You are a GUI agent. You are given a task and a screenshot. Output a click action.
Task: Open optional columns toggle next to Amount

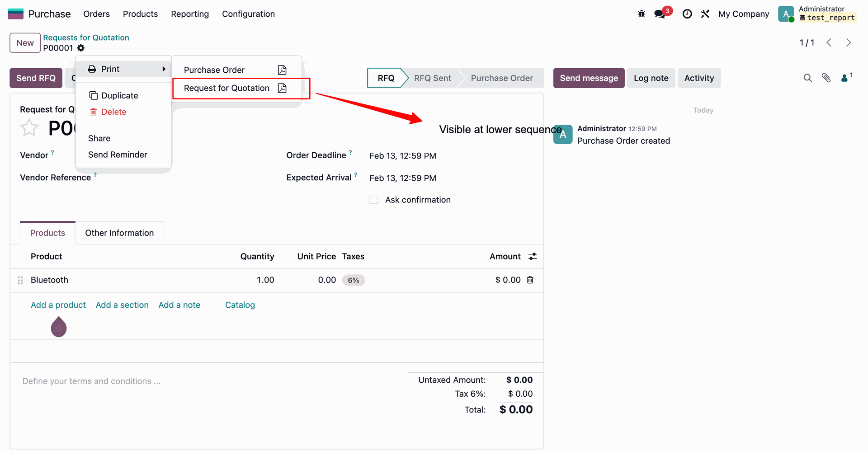click(533, 257)
